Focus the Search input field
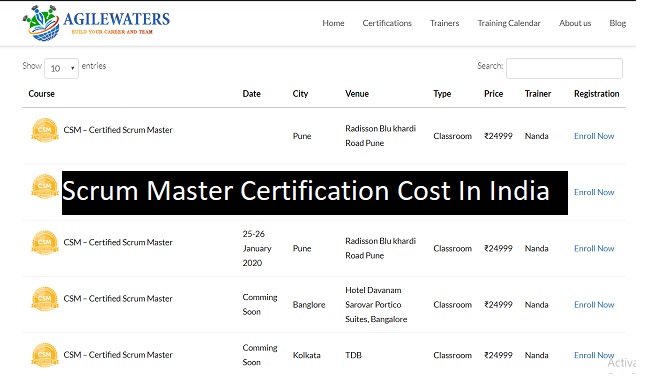Screen dimensions: 645x391 [564, 68]
